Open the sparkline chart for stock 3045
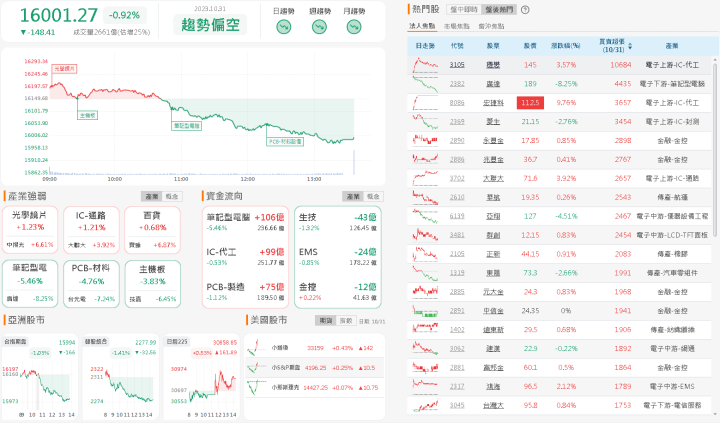 point(425,405)
